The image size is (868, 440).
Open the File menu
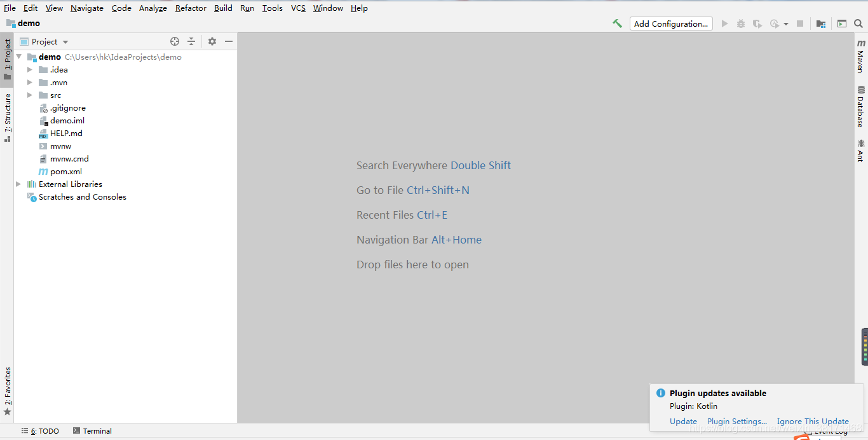[10, 8]
